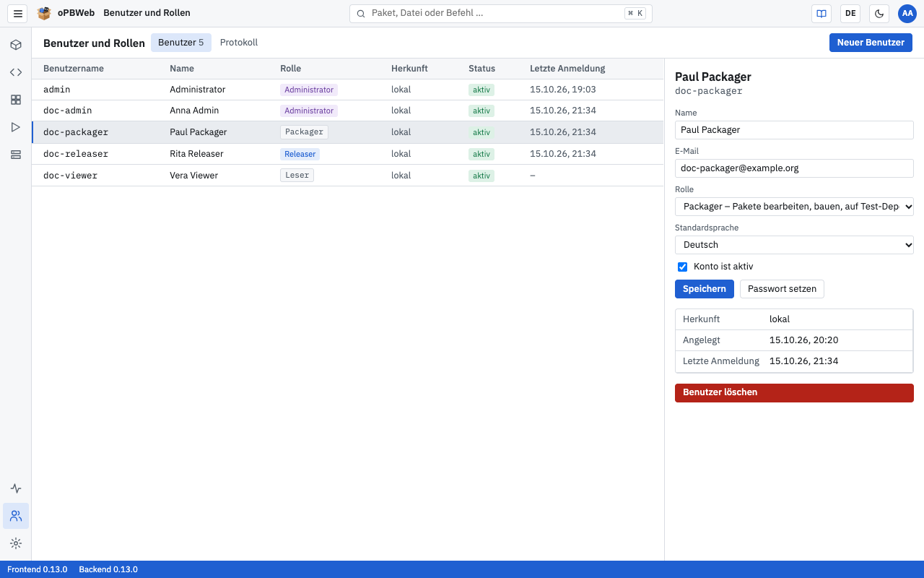924x578 pixels.
Task: Select the doc-viewer user row
Action: point(347,176)
